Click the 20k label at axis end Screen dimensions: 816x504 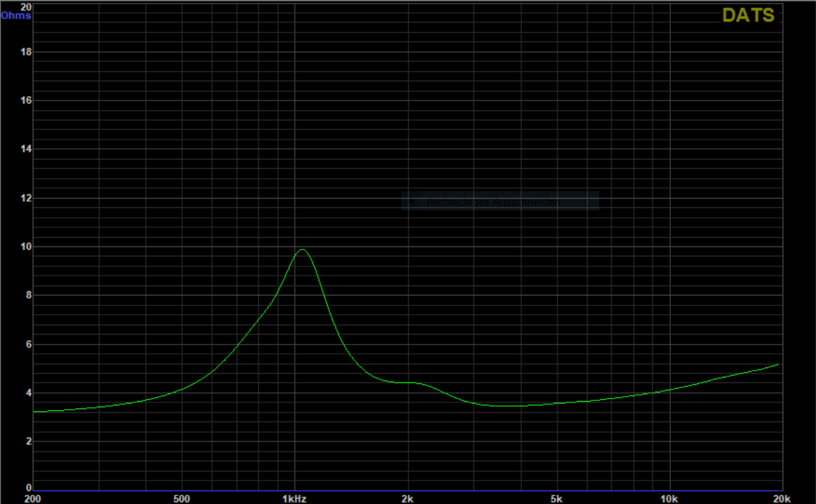point(781,498)
